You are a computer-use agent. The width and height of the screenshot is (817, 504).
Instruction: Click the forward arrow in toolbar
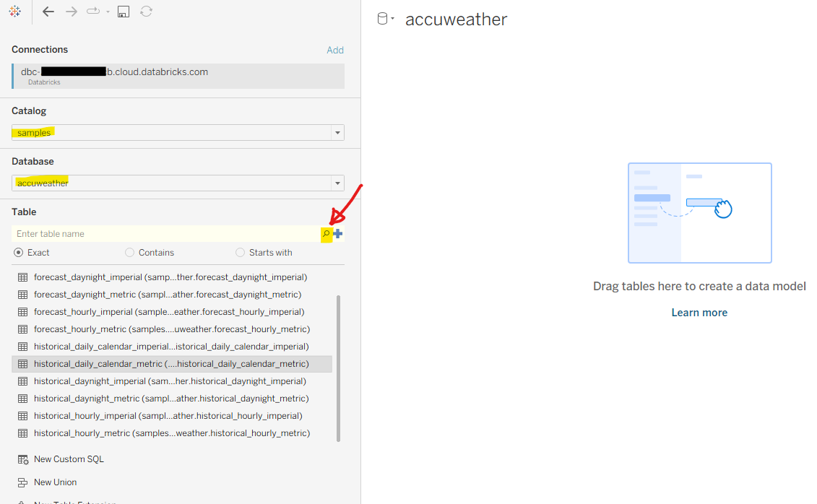coord(71,12)
